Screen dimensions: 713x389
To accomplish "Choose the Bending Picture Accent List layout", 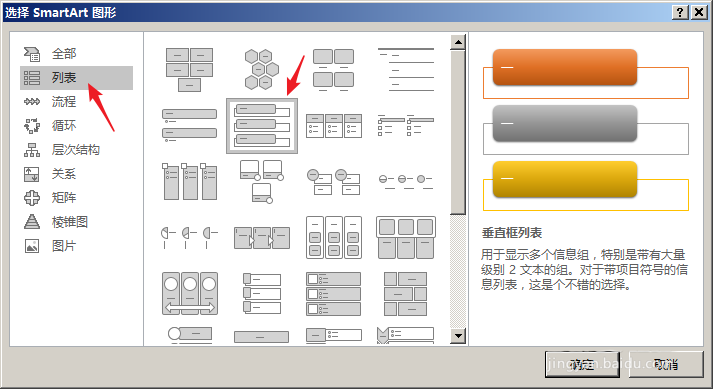I will click(x=261, y=182).
